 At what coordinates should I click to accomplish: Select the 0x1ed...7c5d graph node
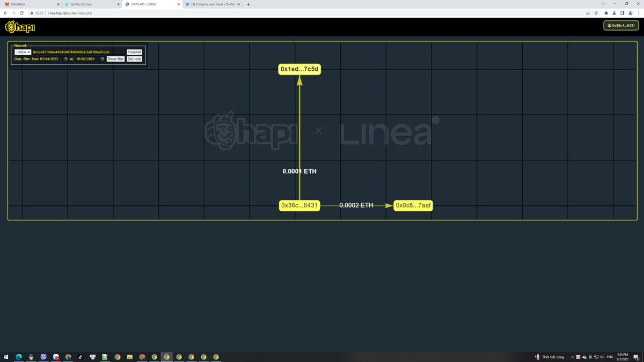pos(299,69)
